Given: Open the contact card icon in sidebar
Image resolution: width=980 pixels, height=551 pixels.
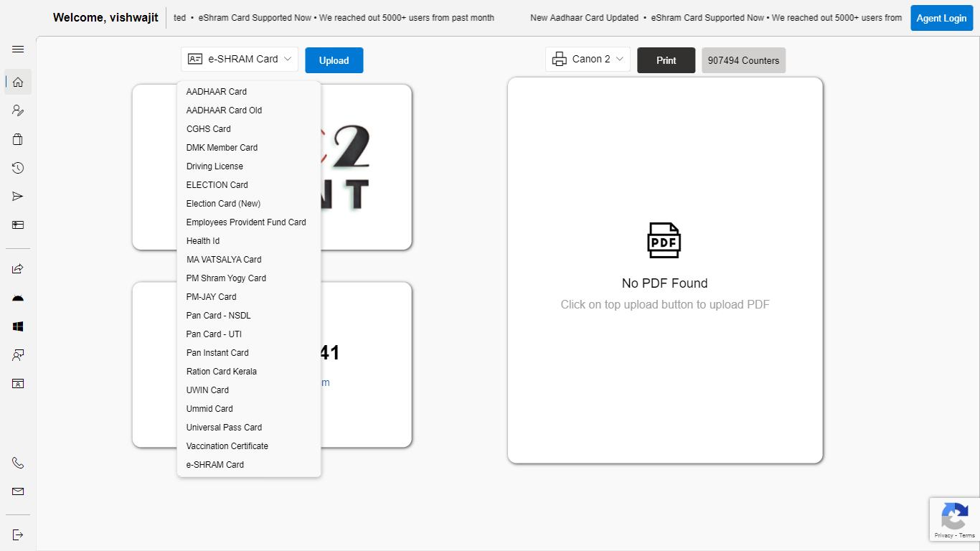Looking at the screenshot, I should tap(18, 384).
